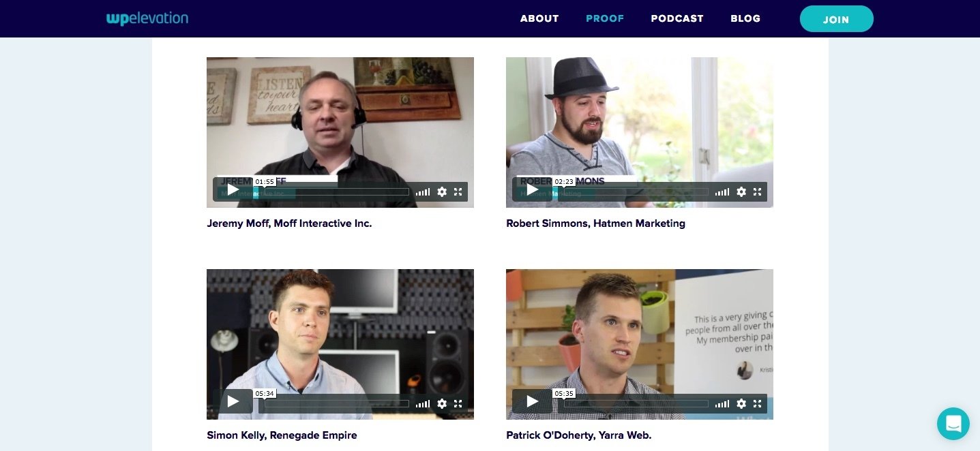Open settings gear on Jeremy Moff video
This screenshot has width=980, height=451.
coord(442,192)
